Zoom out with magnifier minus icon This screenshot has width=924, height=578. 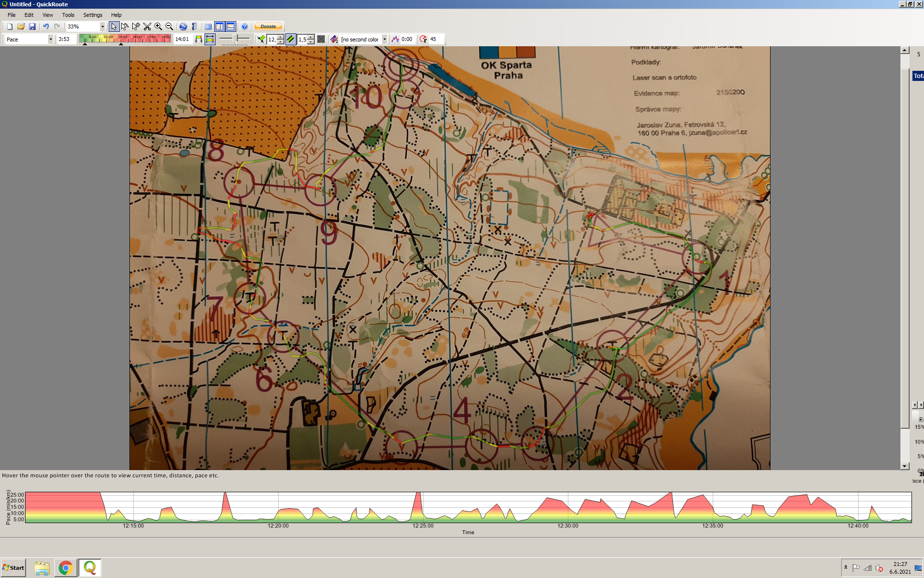pos(169,26)
